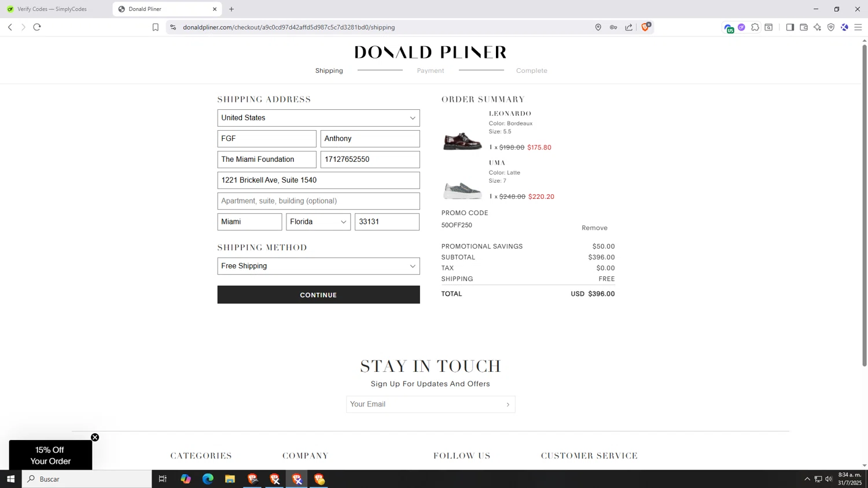Click the page vertical scrollbar
Screen dimensions: 868x488
click(x=865, y=205)
